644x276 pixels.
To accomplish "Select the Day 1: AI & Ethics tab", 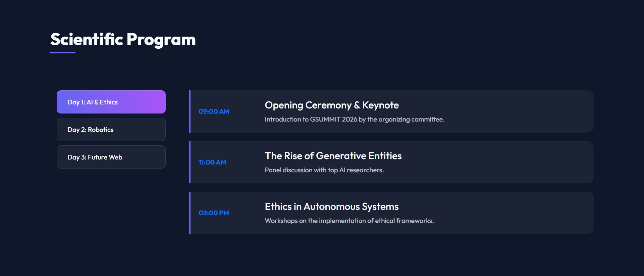I will (111, 102).
